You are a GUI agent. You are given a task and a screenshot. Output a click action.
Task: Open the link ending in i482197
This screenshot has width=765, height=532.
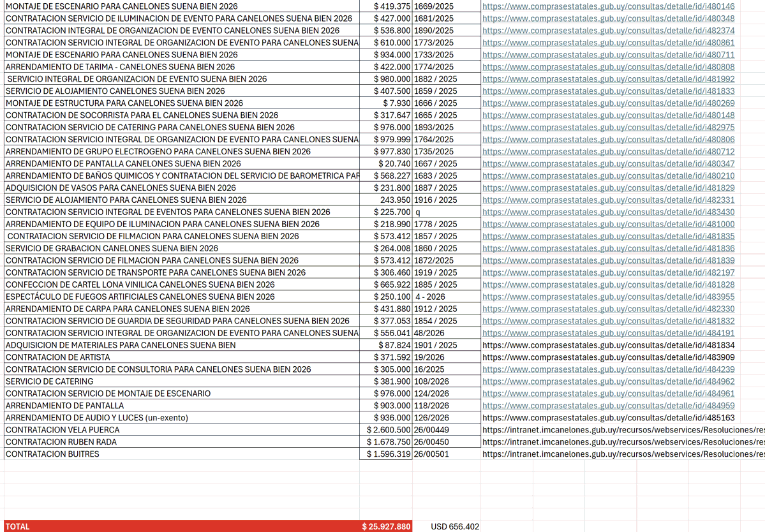[x=609, y=272]
